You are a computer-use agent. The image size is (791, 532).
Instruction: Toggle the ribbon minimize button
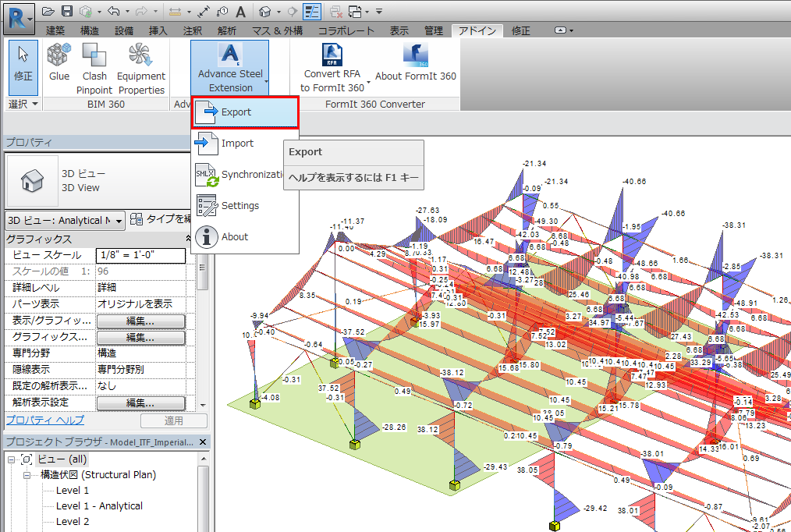coord(560,30)
